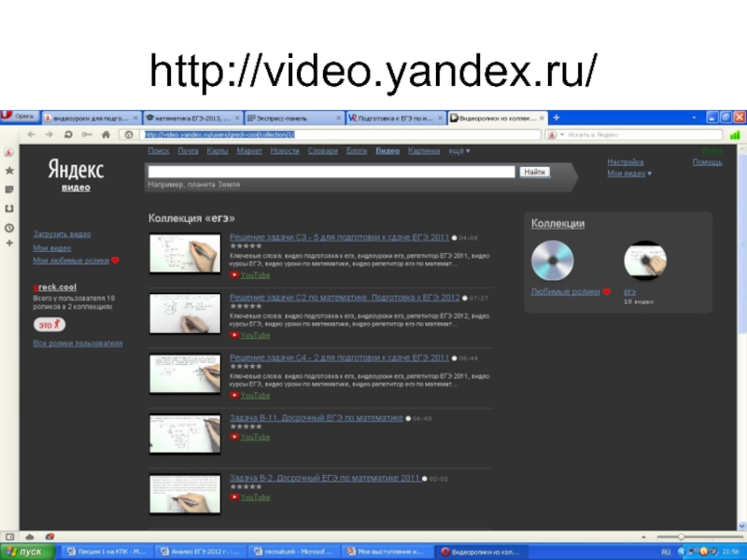Click the Найти search button
The image size is (747, 560).
(534, 172)
